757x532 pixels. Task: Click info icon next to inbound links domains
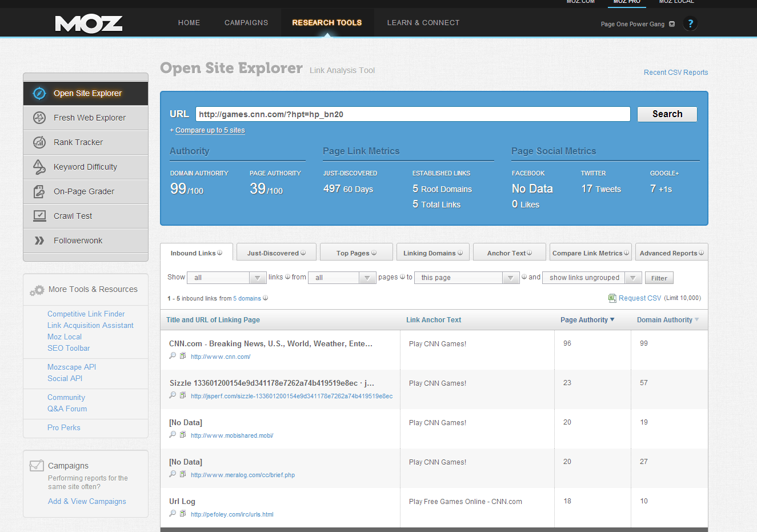265,298
